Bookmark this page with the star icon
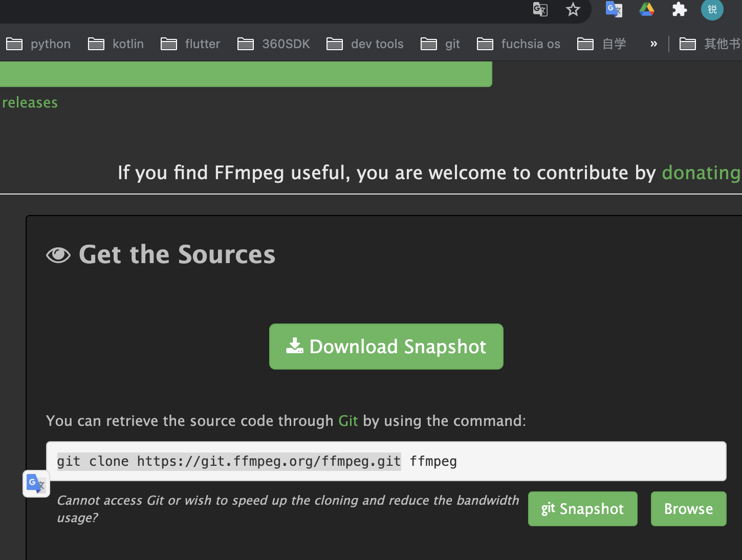Viewport: 742px width, 560px height. tap(573, 9)
